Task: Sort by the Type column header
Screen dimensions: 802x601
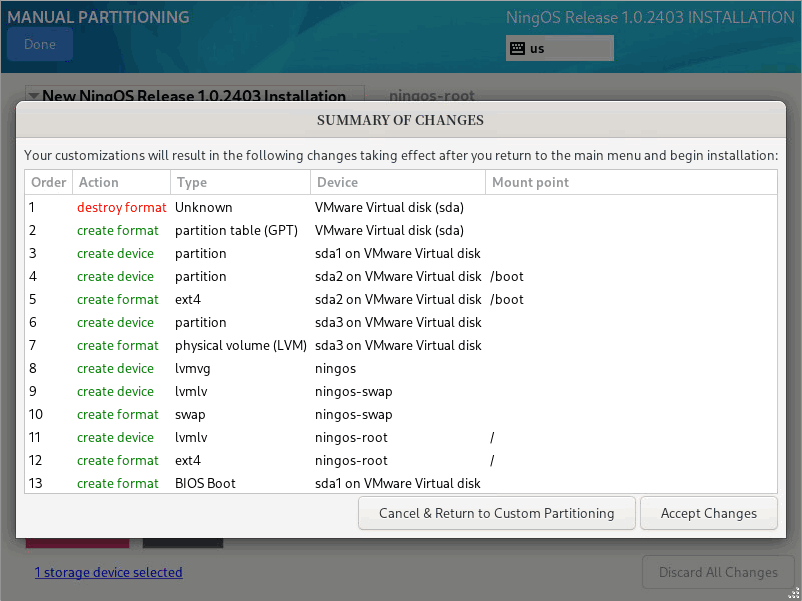Action: pos(240,182)
